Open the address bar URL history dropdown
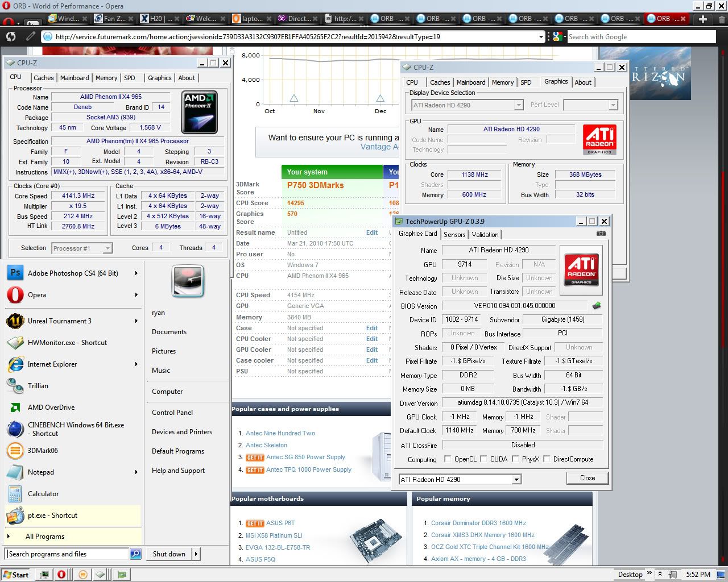Screen dimensions: 728x582 click(x=541, y=37)
